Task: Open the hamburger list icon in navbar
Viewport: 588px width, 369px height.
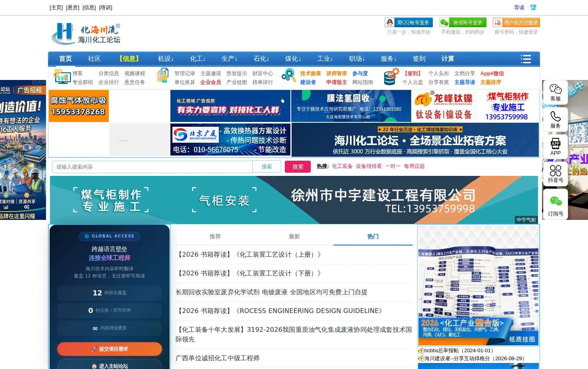Action: pos(526,59)
